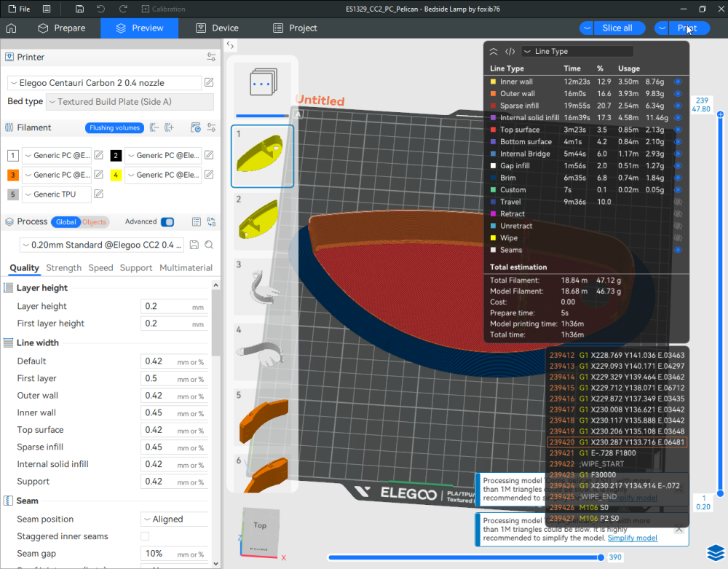The image size is (728, 569).
Task: Edit filament 1 Generic PC preset
Action: (98, 155)
